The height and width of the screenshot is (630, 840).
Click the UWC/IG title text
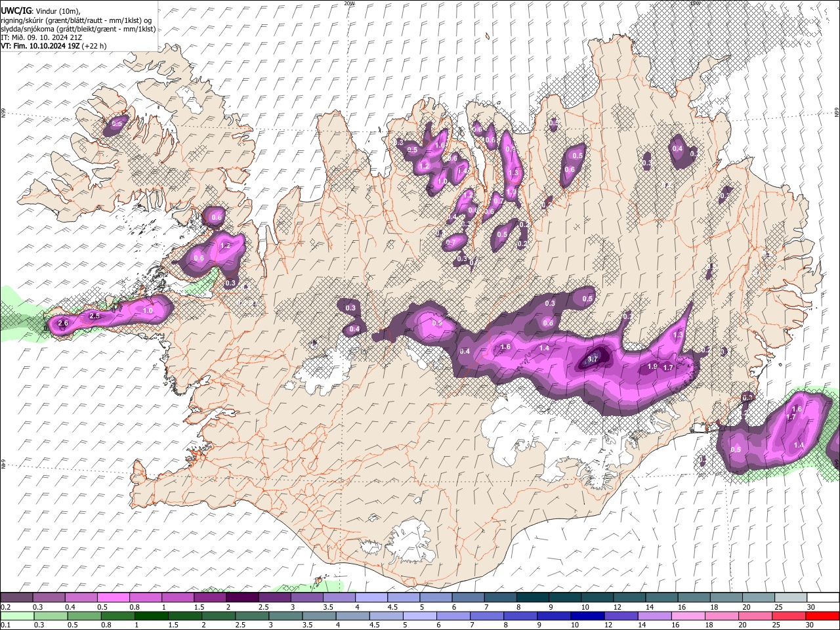click(15, 10)
